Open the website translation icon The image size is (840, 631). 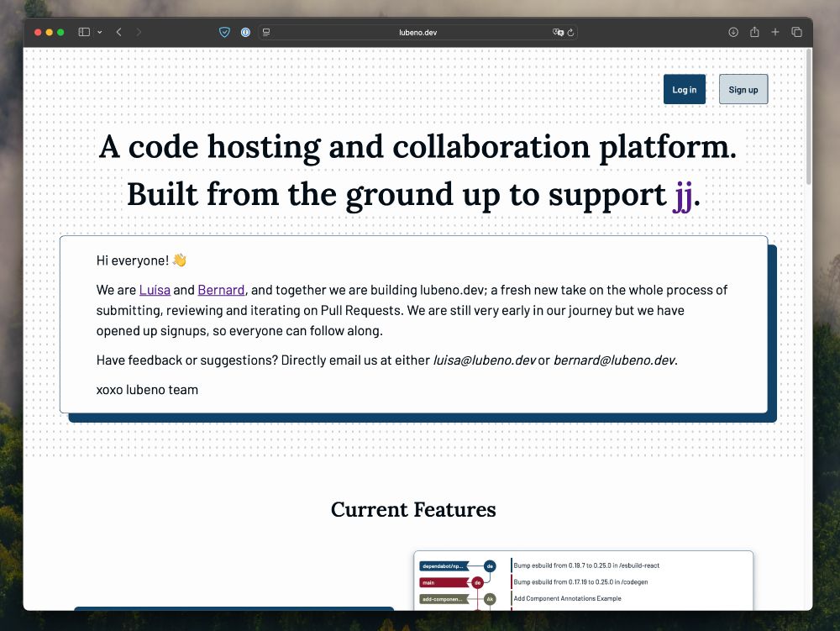[558, 32]
